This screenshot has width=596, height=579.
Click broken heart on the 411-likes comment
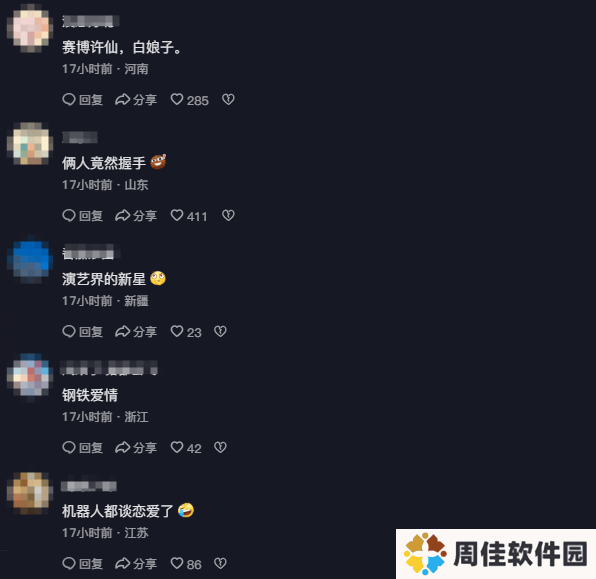[x=228, y=216]
